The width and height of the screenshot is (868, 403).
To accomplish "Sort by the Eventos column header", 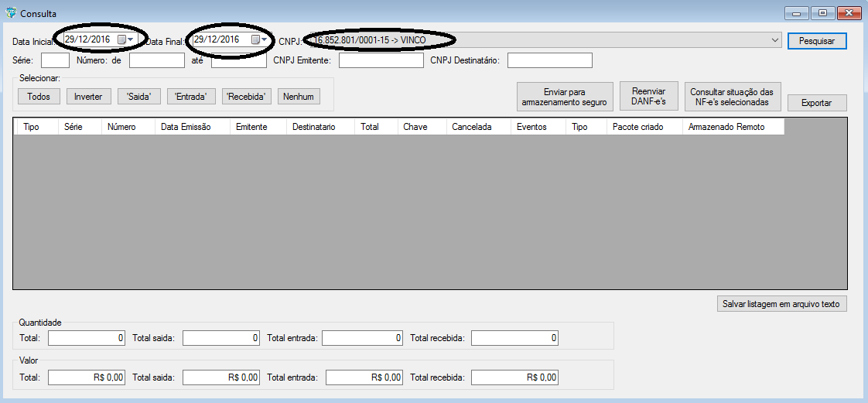I will tap(538, 127).
